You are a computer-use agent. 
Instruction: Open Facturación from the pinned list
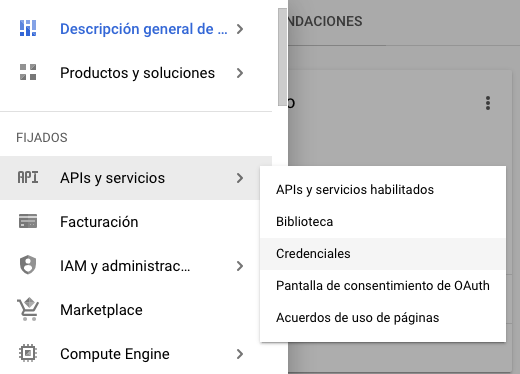pos(136,222)
